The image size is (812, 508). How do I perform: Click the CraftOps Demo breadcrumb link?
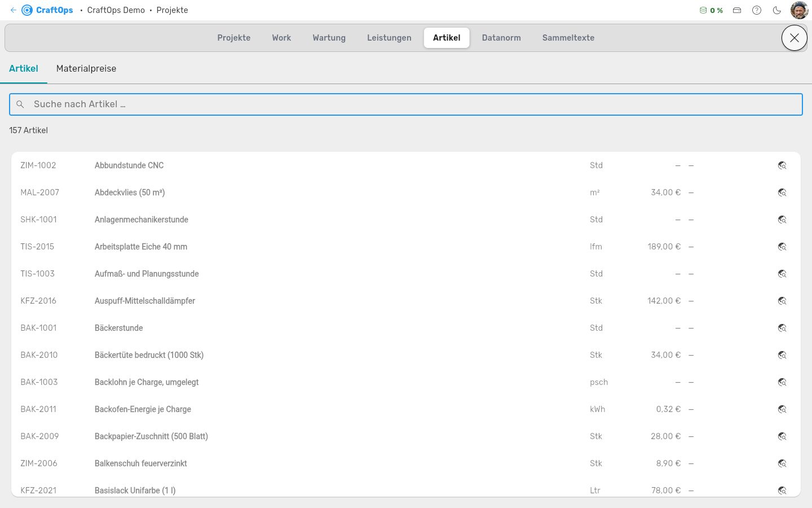coord(116,10)
